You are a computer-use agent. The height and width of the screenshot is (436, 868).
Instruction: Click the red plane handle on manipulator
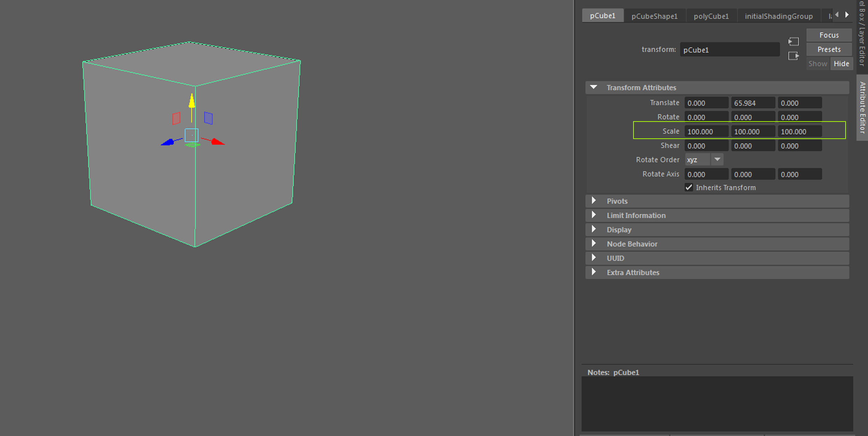coord(176,118)
